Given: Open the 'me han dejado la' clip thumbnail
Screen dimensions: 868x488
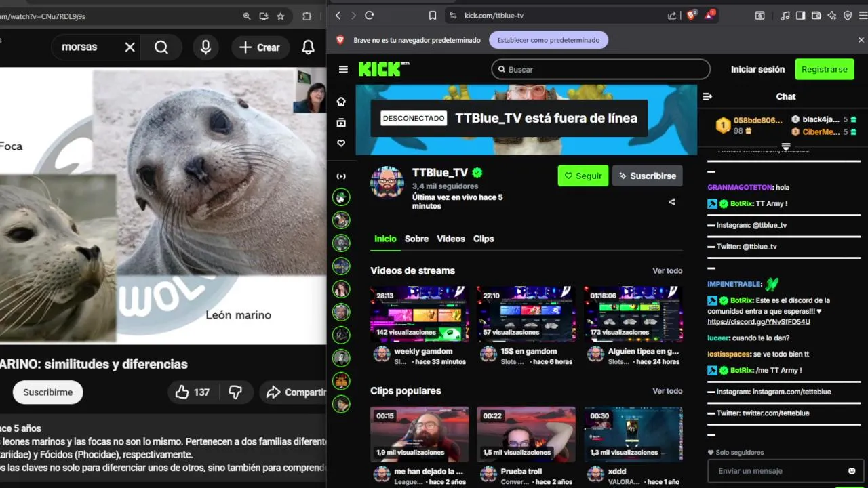Looking at the screenshot, I should [419, 434].
